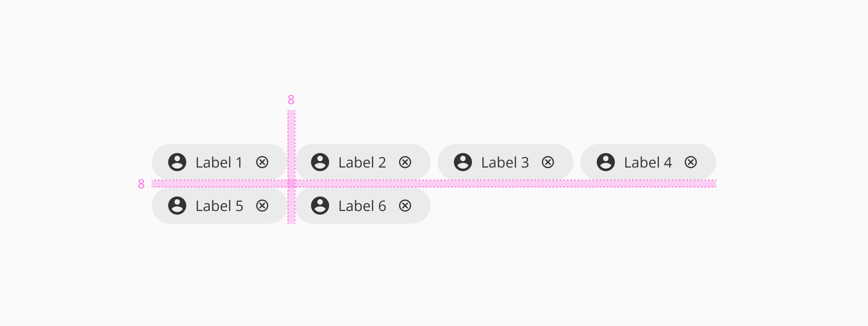Select the Label 6 chip text
This screenshot has height=326, width=868.
[x=362, y=206]
